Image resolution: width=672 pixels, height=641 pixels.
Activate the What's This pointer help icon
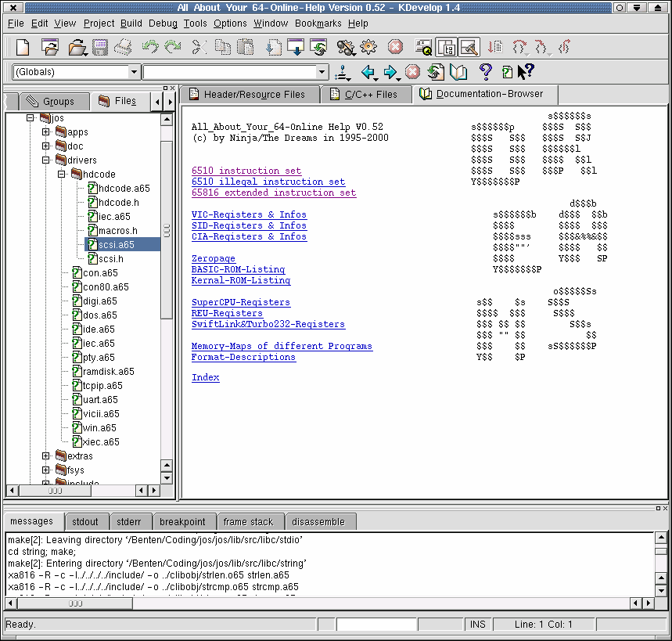526,71
